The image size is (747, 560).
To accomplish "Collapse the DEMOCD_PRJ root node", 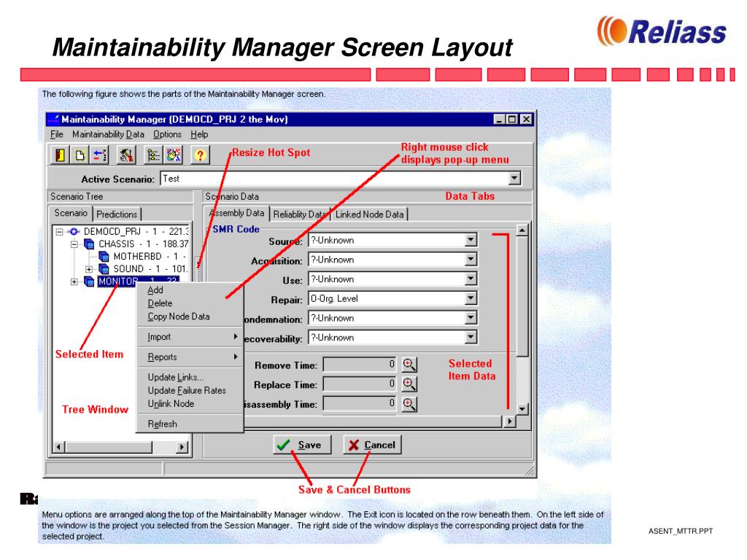I will (59, 232).
